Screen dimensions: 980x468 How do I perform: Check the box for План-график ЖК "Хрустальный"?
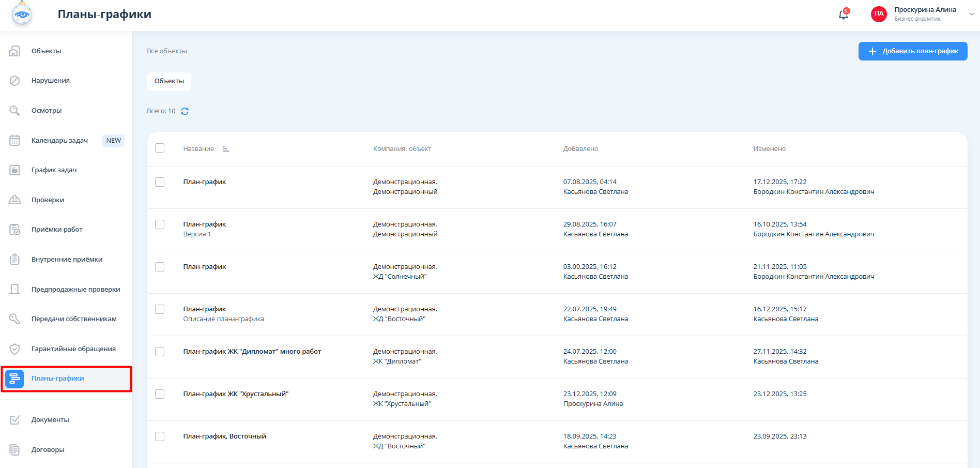click(160, 394)
